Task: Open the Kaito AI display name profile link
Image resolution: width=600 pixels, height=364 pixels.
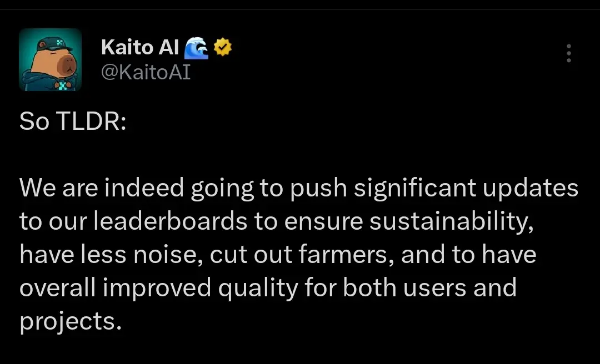Action: (140, 48)
